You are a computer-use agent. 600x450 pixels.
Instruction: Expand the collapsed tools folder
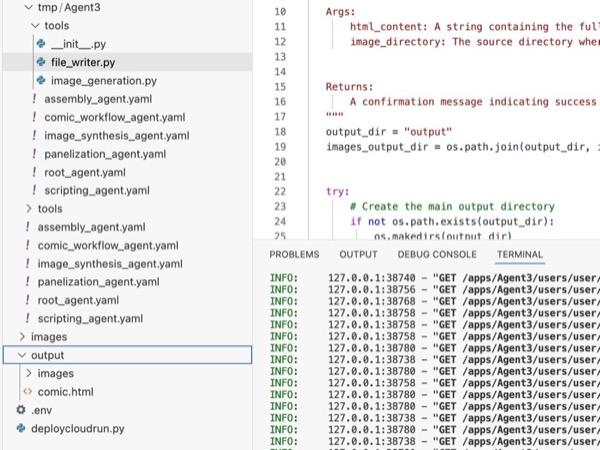28,209
